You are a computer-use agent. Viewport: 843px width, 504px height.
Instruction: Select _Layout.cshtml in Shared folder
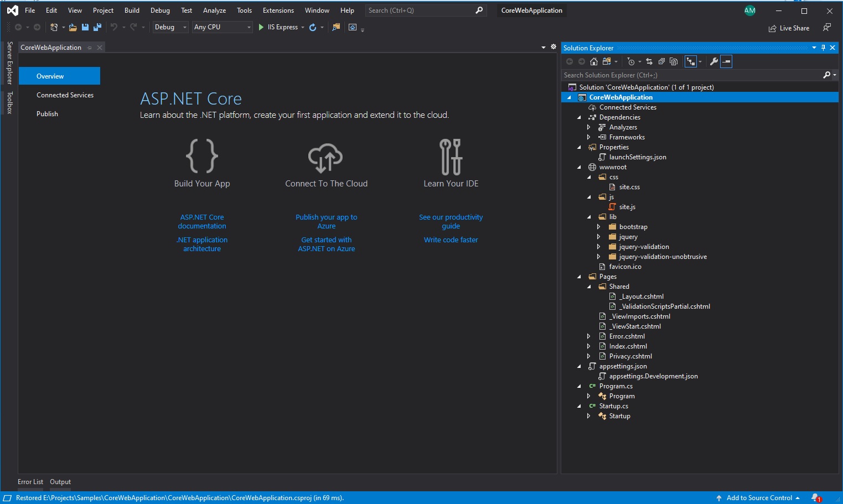point(642,297)
